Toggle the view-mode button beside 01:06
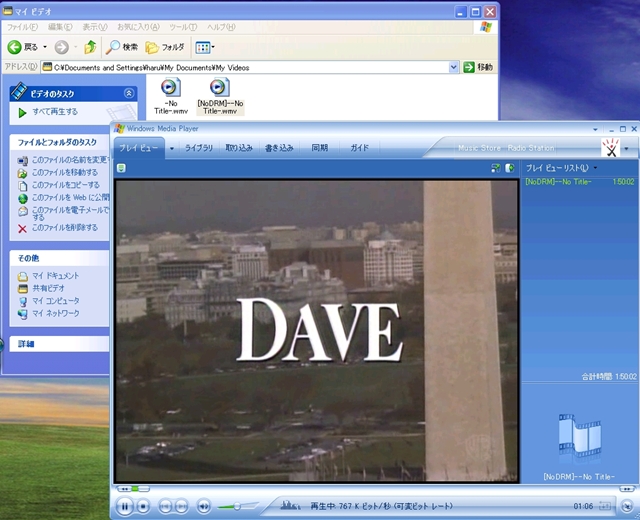 coord(605,506)
